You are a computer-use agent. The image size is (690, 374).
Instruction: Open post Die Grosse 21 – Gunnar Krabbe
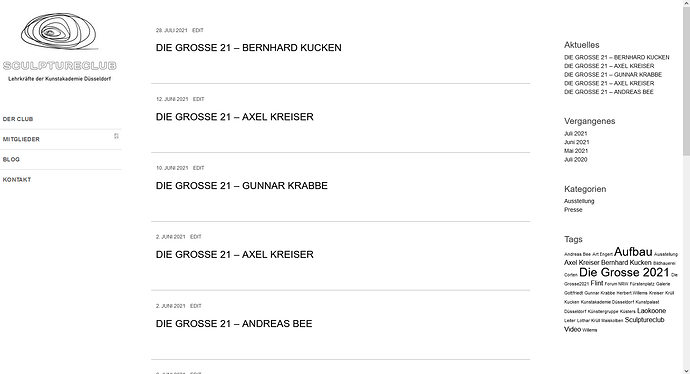(242, 186)
